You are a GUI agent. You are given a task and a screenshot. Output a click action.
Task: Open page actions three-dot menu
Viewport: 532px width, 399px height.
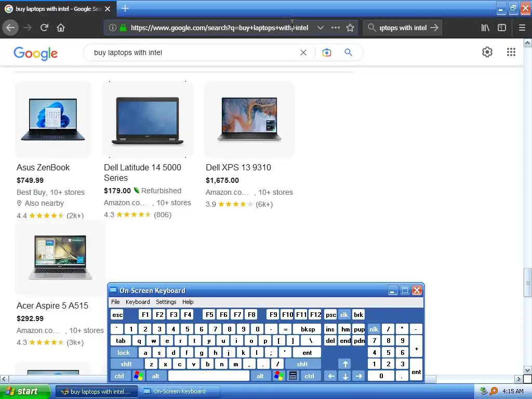(x=336, y=28)
